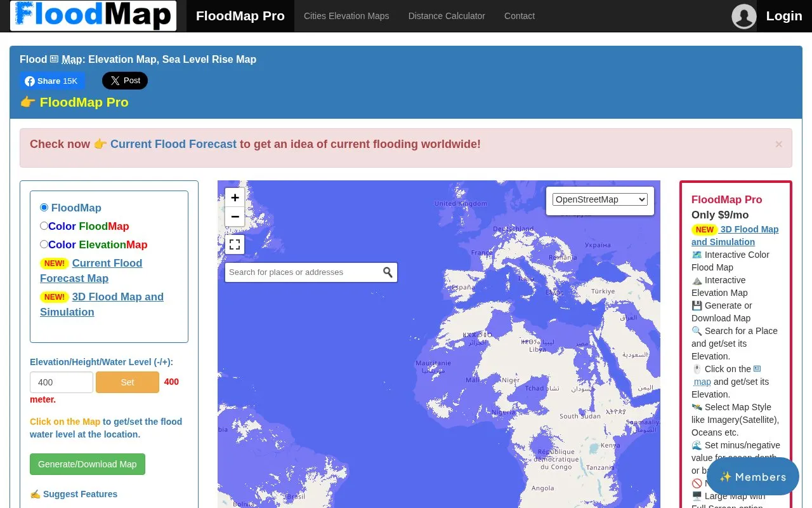This screenshot has height=508, width=812.
Task: Zoom out on the map
Action: 235,217
